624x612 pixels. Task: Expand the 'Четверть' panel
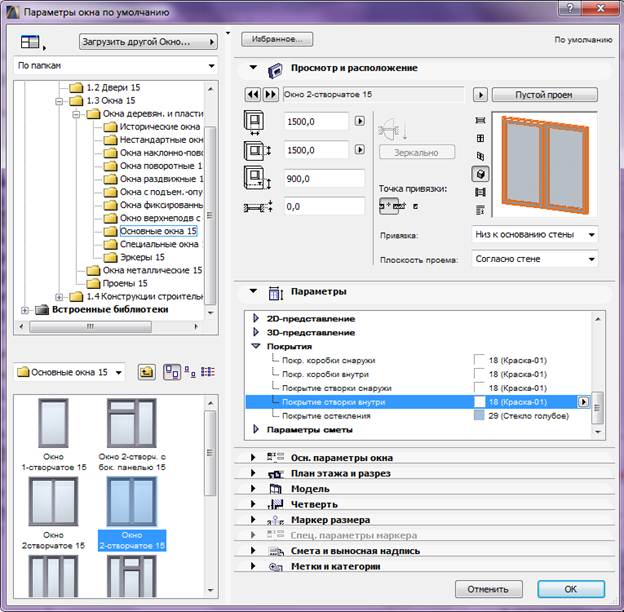253,504
